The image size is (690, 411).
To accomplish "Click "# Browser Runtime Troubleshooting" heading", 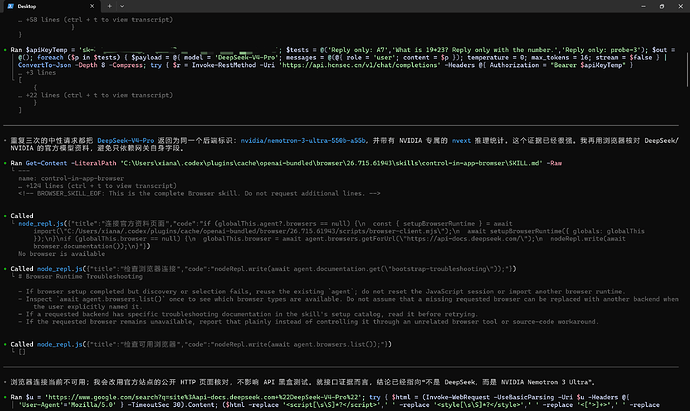I will pyautogui.click(x=81, y=276).
